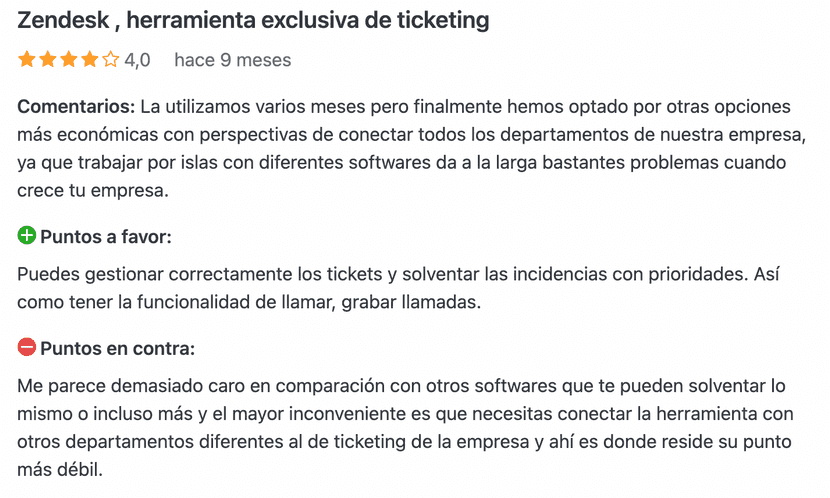Click the 'hace 9 meses' timestamp

click(232, 60)
